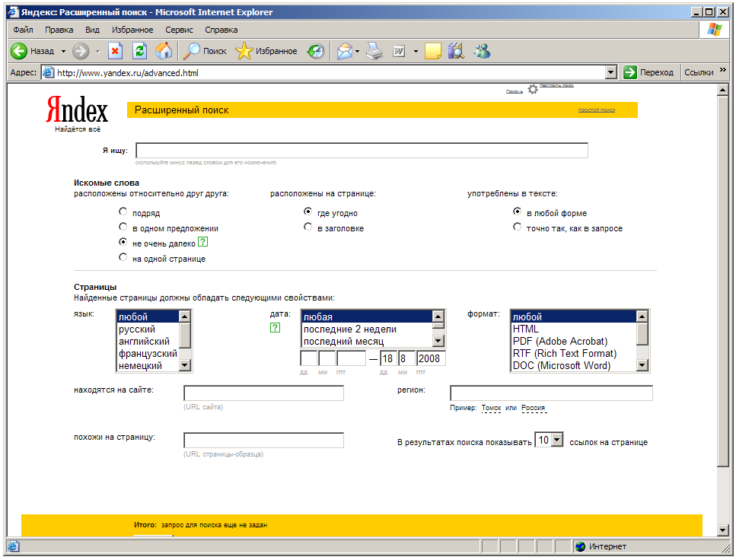Select 'в одном предложении' radio button
The height and width of the screenshot is (560, 736).
pyautogui.click(x=123, y=227)
